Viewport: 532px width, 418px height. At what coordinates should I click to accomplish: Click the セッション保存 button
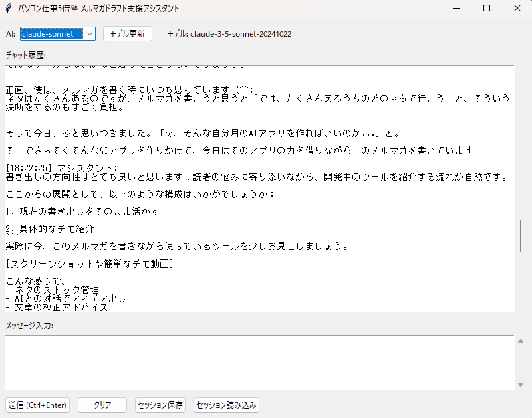[160, 405]
